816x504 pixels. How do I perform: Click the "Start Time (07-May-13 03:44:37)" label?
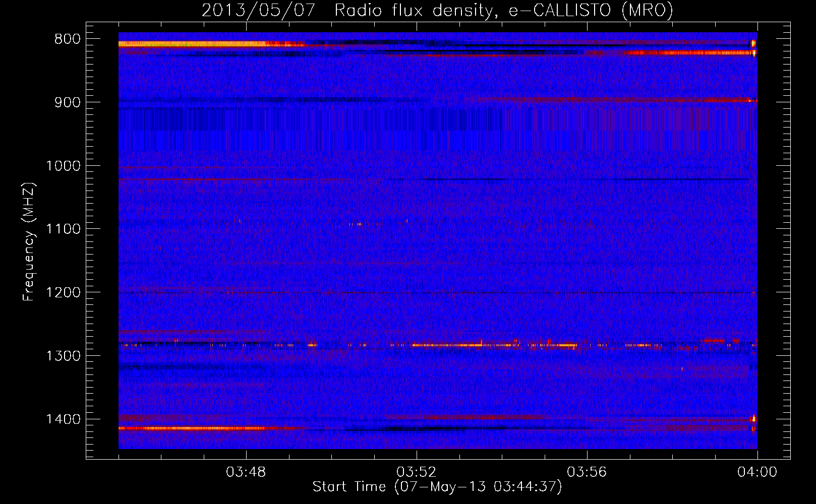(x=437, y=487)
